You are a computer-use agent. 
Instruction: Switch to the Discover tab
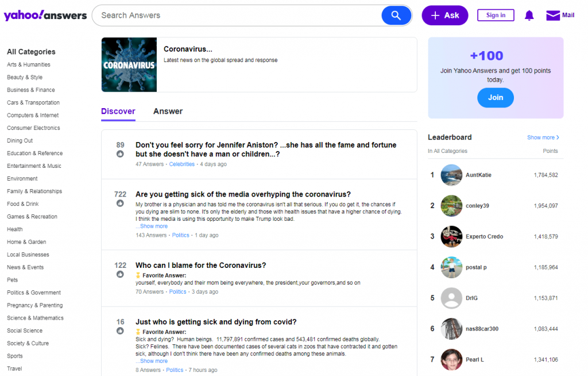[x=118, y=112]
